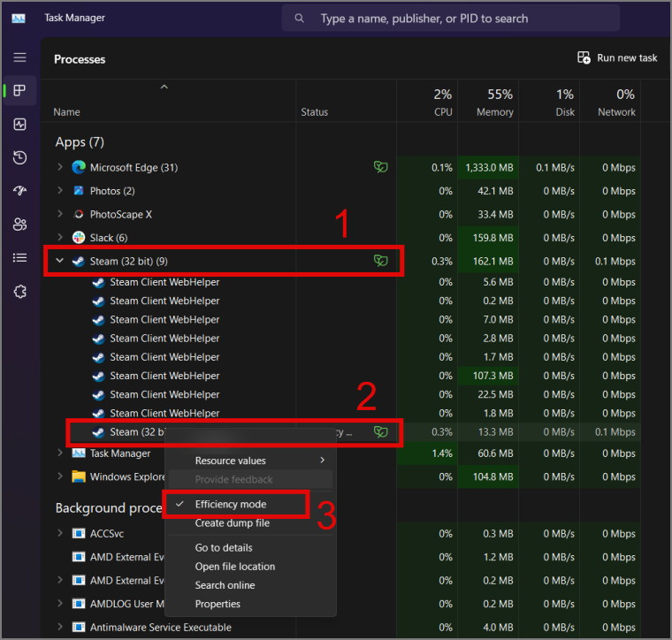Screen dimensions: 672x640
Task: Open App history sidebar icon
Action: pos(19,157)
